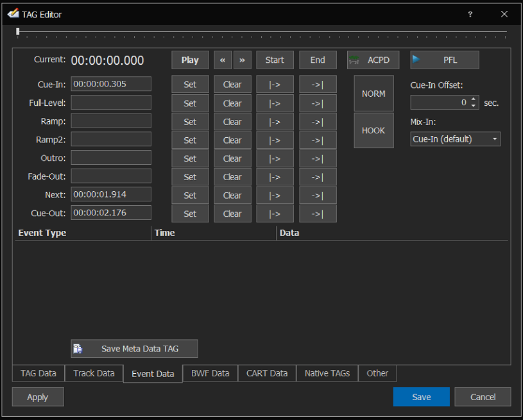The image size is (523, 420).
Task: Switch to the BWF Data tab
Action: [x=210, y=373]
